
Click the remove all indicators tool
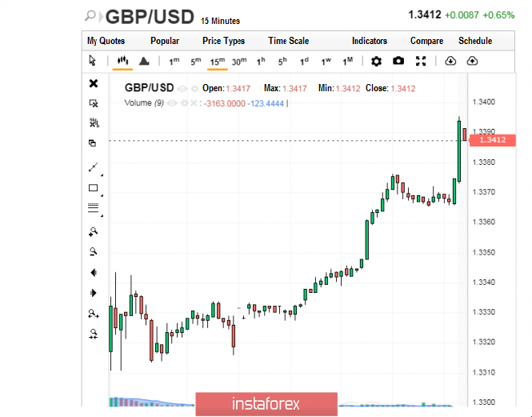tap(94, 122)
